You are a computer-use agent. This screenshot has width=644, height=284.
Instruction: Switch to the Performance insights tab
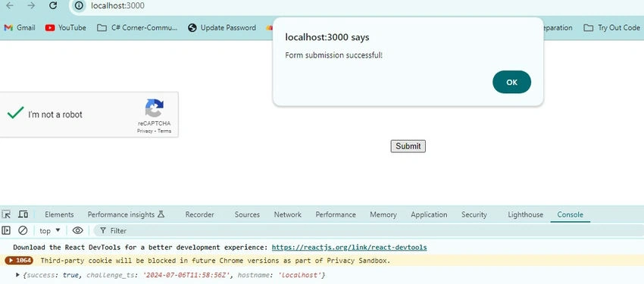126,214
